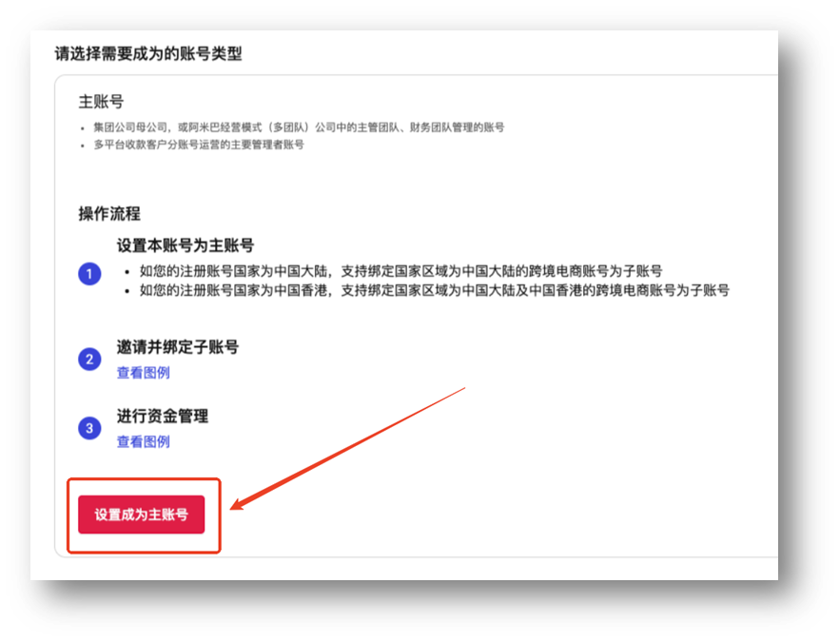The width and height of the screenshot is (840, 642).
Task: Click step title 邀请并绑定子账号
Action: pyautogui.click(x=178, y=347)
